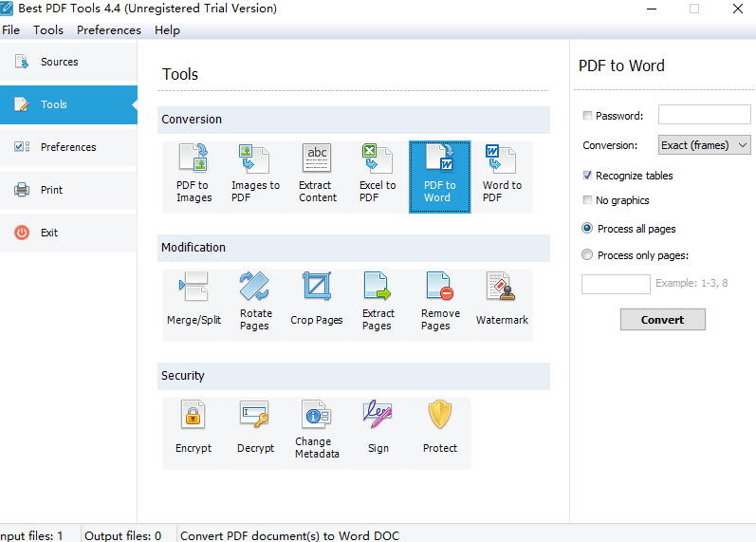Open the Sign document tool
The image size is (756, 542).
tap(378, 433)
